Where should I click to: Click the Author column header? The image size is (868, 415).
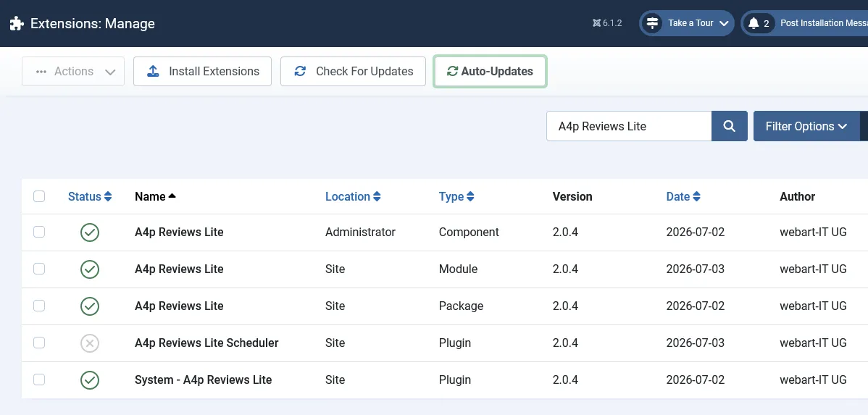click(x=797, y=196)
